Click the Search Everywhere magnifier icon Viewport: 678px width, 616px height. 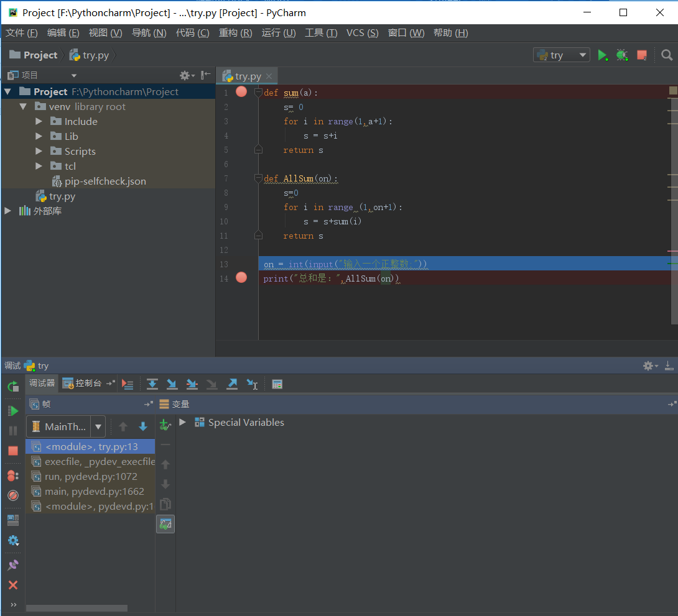[667, 55]
